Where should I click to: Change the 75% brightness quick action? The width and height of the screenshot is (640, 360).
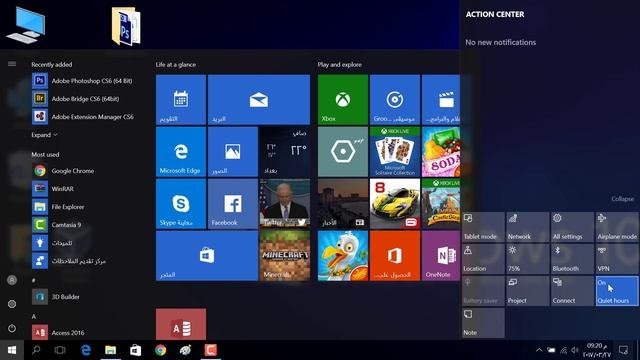pyautogui.click(x=528, y=259)
